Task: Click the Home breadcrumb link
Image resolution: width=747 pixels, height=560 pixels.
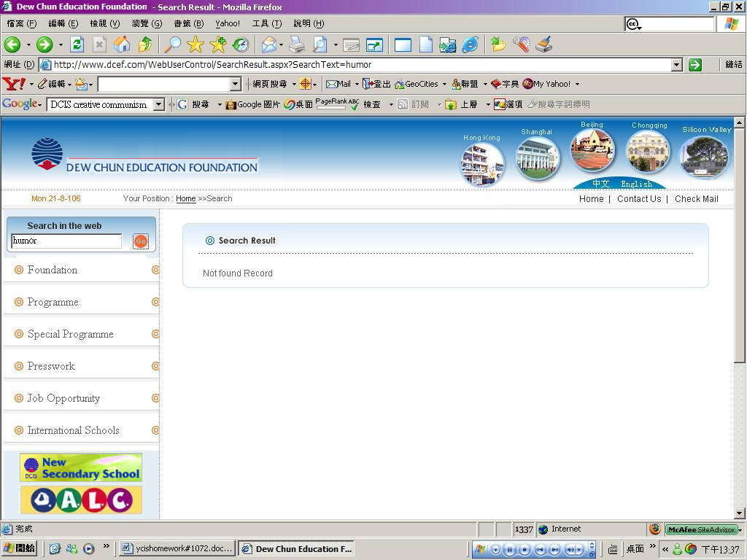Action: click(x=186, y=198)
